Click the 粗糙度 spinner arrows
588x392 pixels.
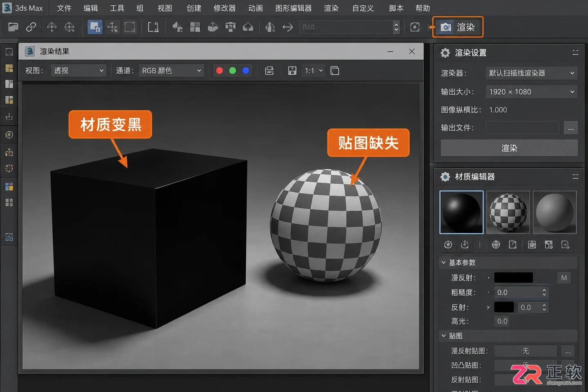click(x=544, y=292)
